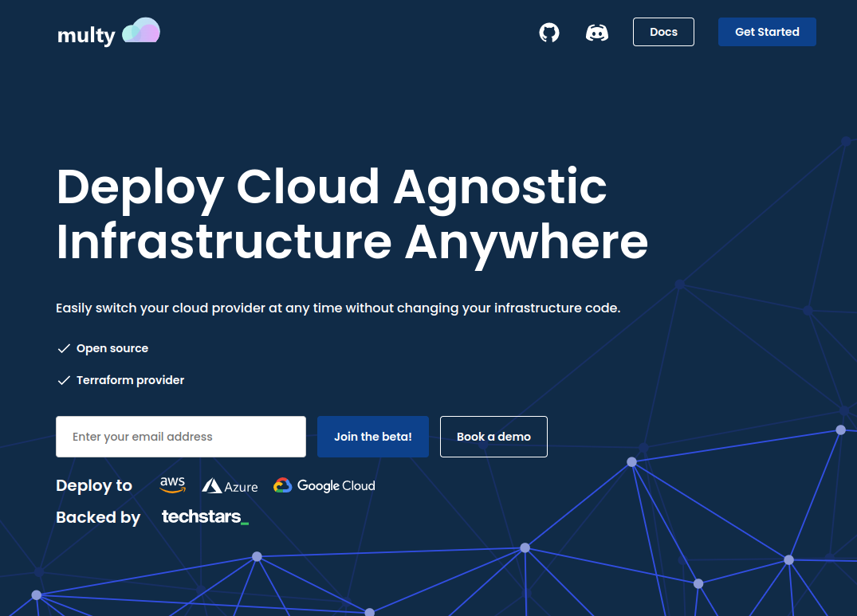Click the Google Cloud logo
This screenshot has height=616, width=857.
point(324,485)
